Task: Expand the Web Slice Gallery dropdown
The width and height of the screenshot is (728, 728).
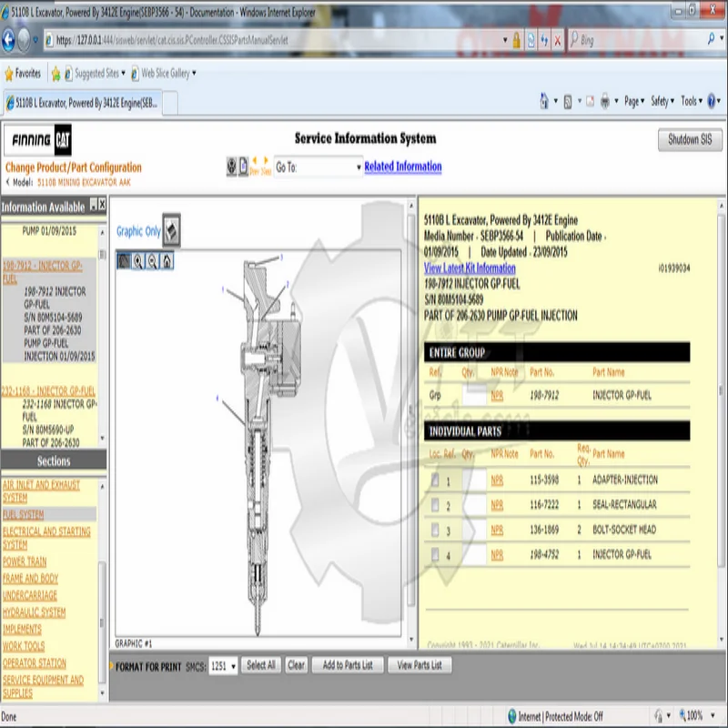Action: (x=194, y=73)
